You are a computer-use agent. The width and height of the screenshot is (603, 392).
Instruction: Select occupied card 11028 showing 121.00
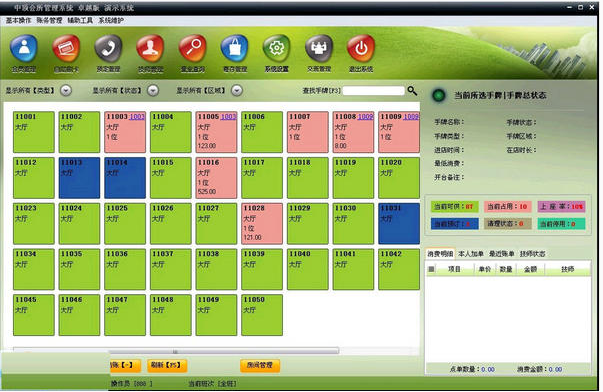point(262,224)
